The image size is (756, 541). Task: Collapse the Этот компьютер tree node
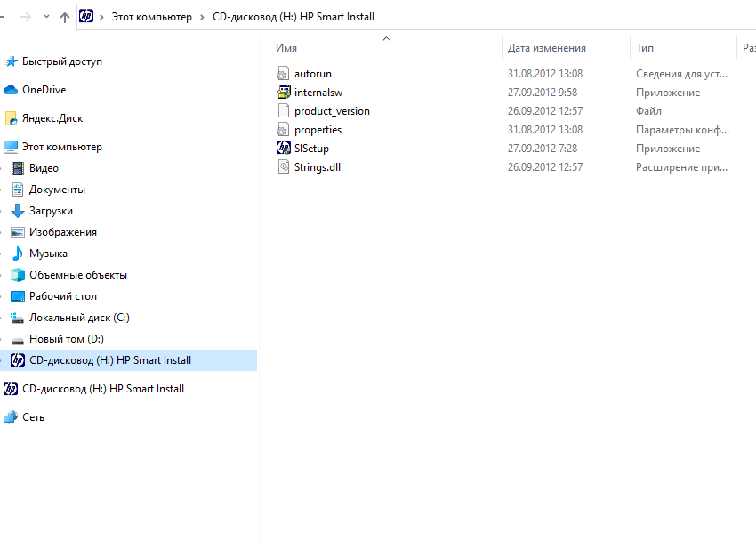[x=2, y=147]
